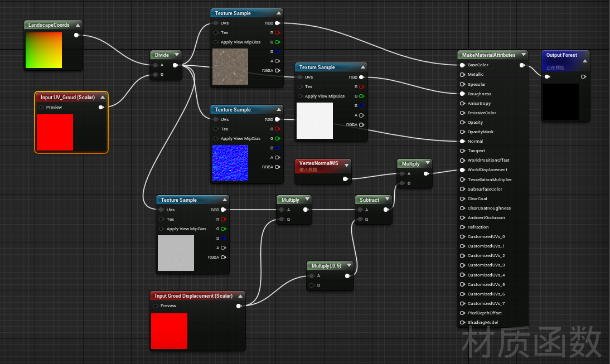The height and width of the screenshot is (364, 610).
Task: Click the AmbientOcclusion input pin
Action: click(x=463, y=218)
